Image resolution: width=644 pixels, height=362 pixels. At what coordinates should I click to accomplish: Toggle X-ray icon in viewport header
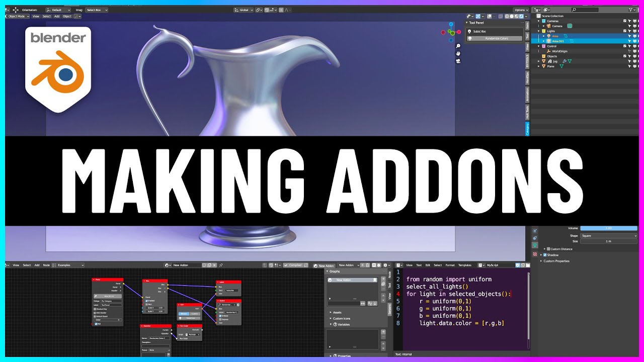pyautogui.click(x=500, y=16)
